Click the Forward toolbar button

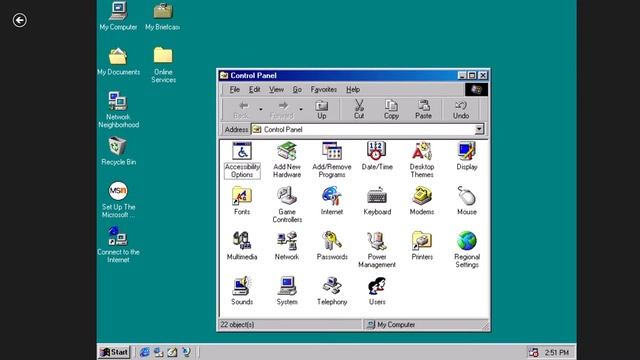click(282, 110)
